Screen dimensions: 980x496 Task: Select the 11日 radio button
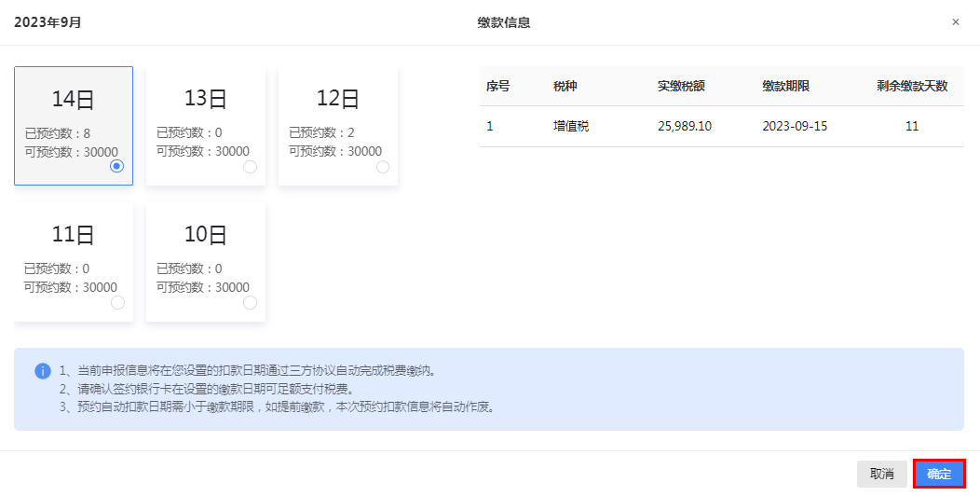[x=117, y=303]
